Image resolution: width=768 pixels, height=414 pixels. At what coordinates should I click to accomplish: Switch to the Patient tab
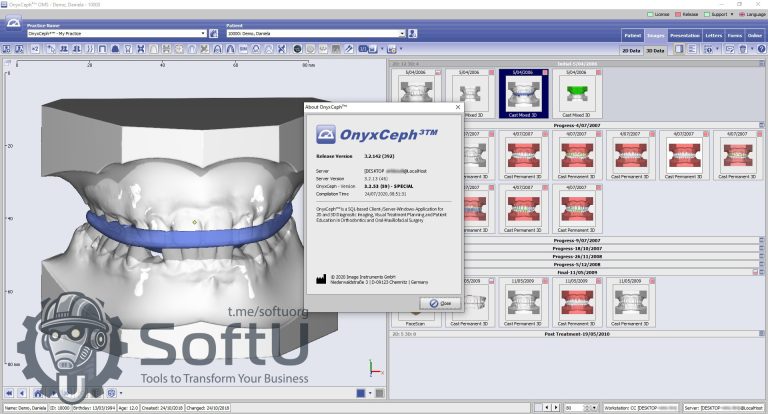point(632,35)
